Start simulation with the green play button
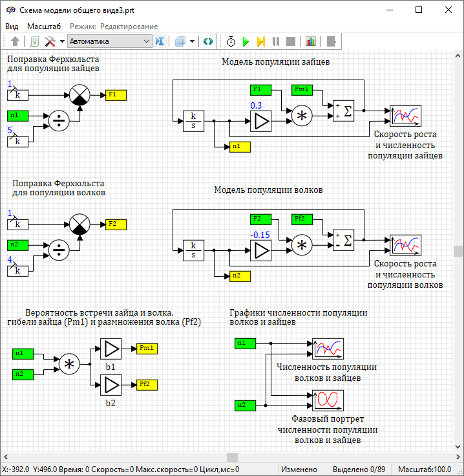This screenshot has height=476, width=464. click(246, 41)
